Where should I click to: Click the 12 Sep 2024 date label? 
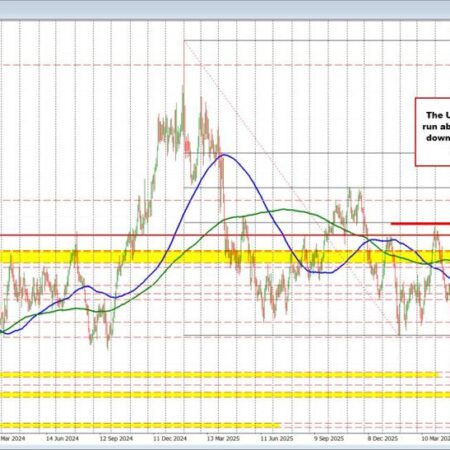point(116,438)
